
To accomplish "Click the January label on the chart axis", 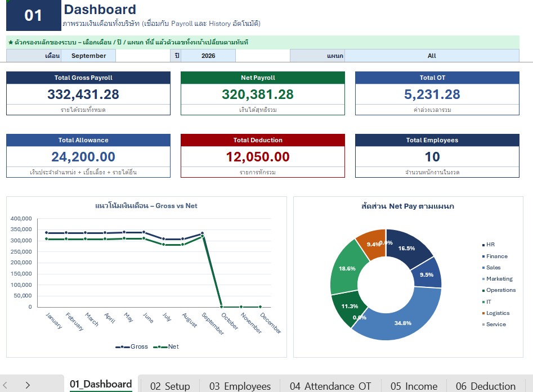I will click(x=54, y=321).
